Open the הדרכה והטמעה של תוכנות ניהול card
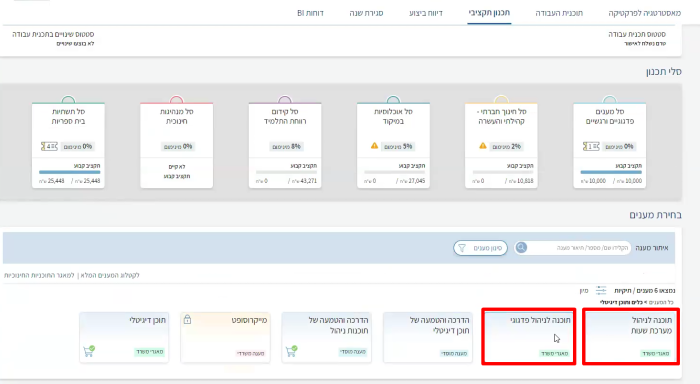Viewport: 700px width, 384px height. [326, 337]
